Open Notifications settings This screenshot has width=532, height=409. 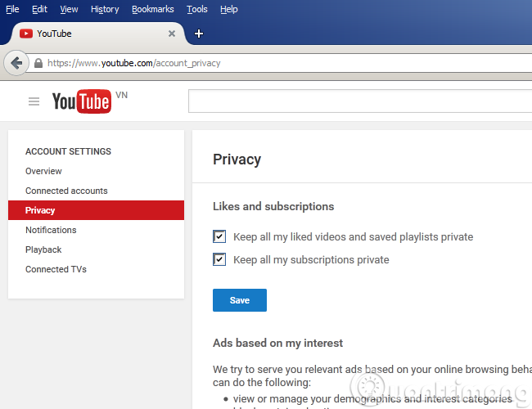point(51,230)
